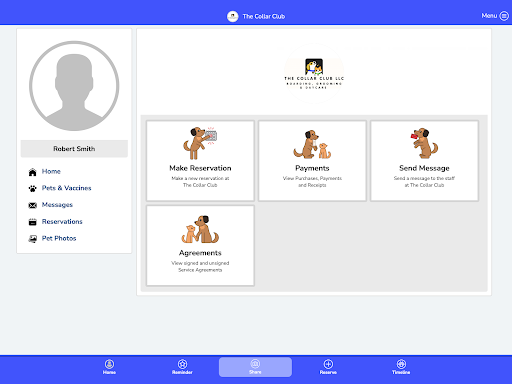Click the Robert Smith name label

74,149
